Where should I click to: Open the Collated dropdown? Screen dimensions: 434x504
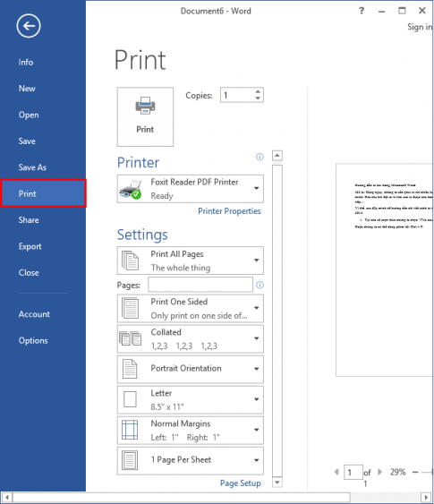(191, 338)
